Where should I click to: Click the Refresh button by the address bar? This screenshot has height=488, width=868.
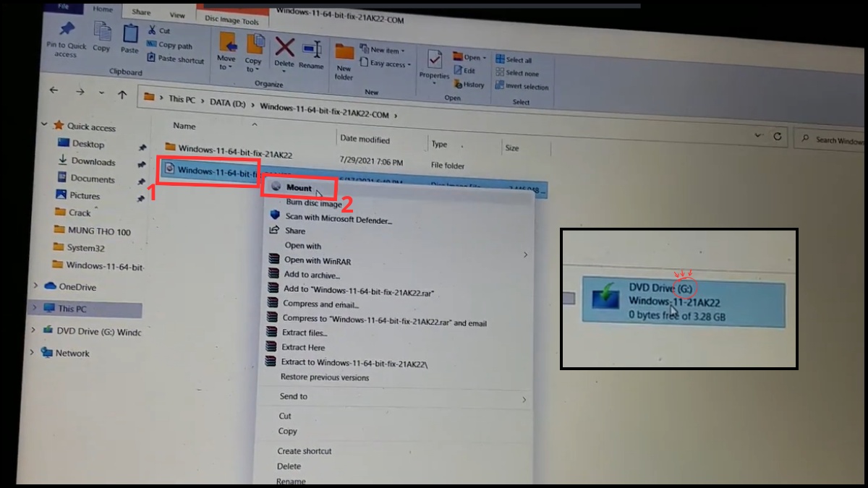pos(778,136)
